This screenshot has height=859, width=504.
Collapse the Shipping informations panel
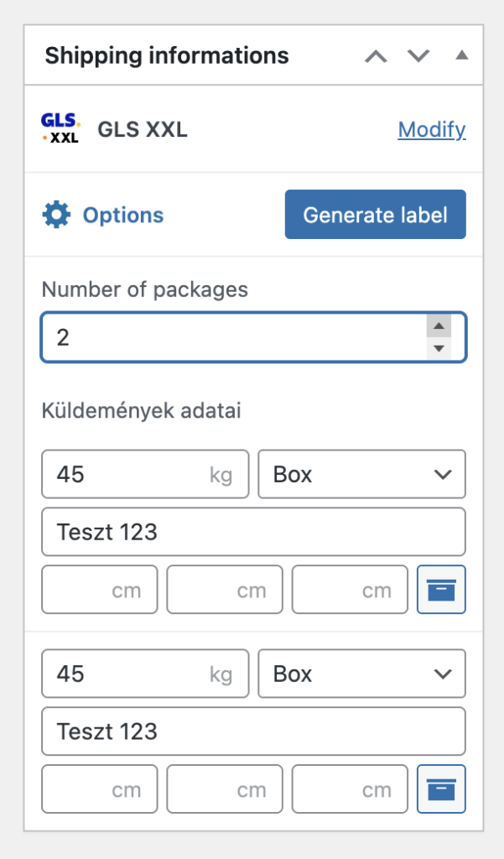point(461,56)
